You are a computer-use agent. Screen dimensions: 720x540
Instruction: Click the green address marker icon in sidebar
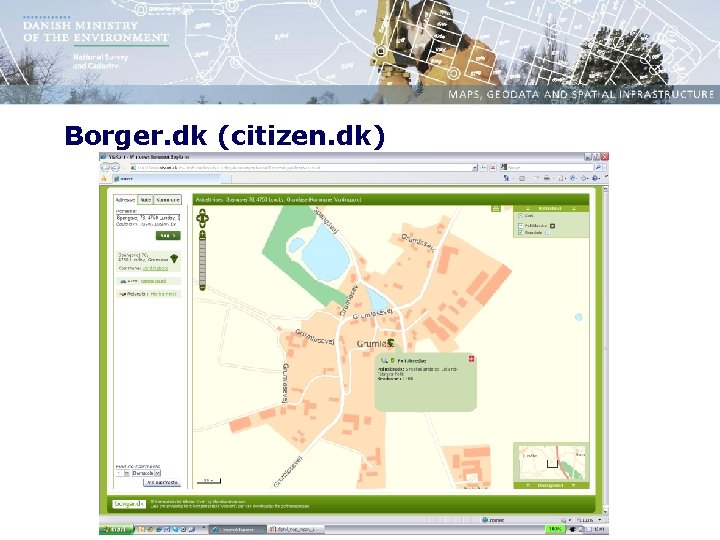point(174,259)
